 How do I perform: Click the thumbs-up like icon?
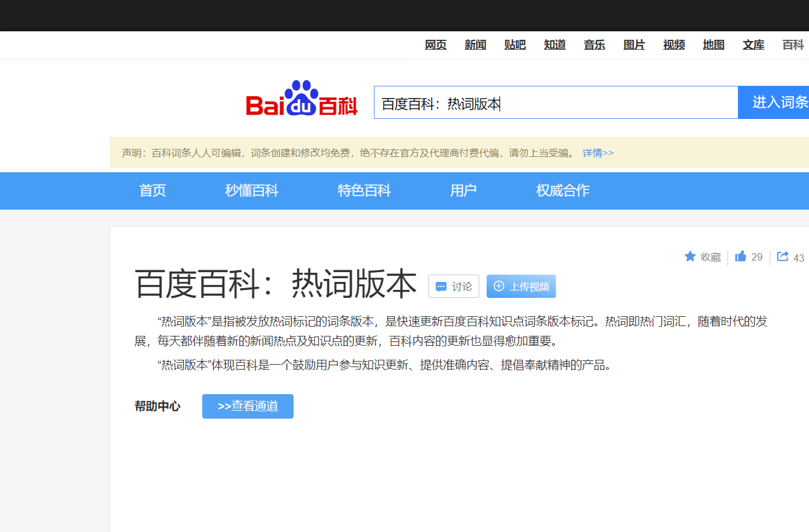coord(740,256)
